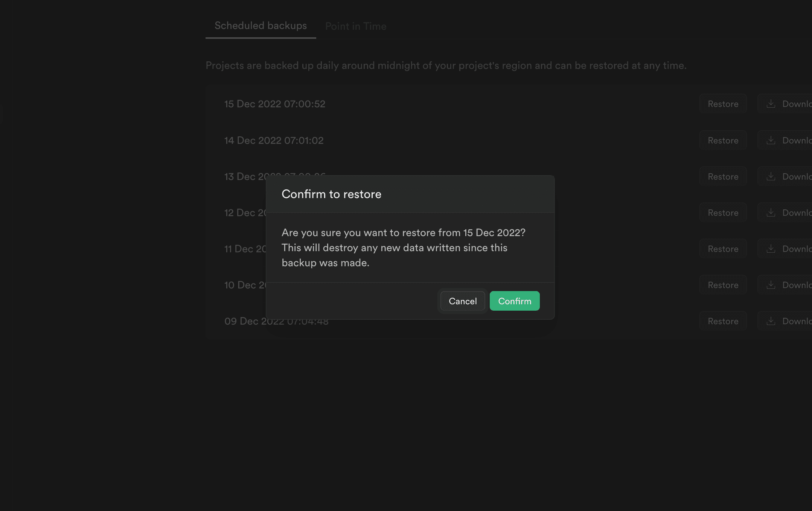This screenshot has width=812, height=511.
Task: Click Restore for 15 Dec 2022 backup
Action: coord(723,104)
